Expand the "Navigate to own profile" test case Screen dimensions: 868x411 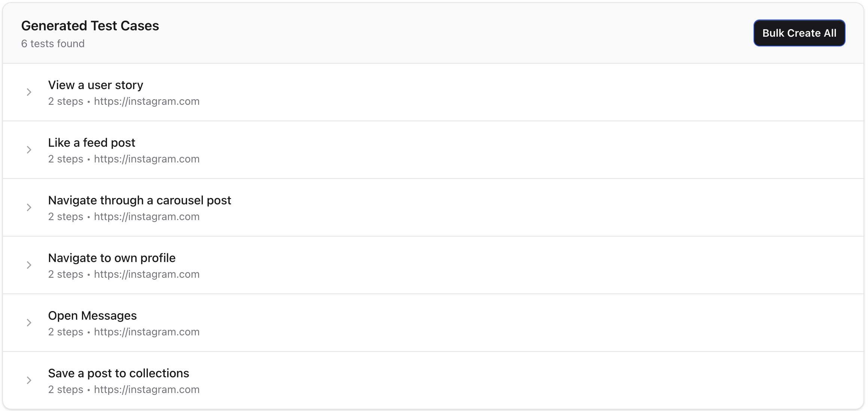29,265
